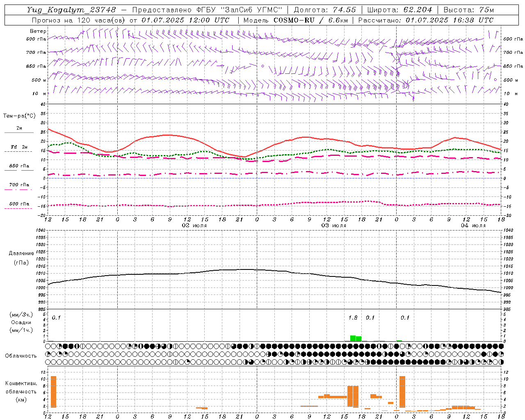This screenshot has height=420, width=525.
Task: Click the Ветер wind panel label
Action: pyautogui.click(x=38, y=31)
